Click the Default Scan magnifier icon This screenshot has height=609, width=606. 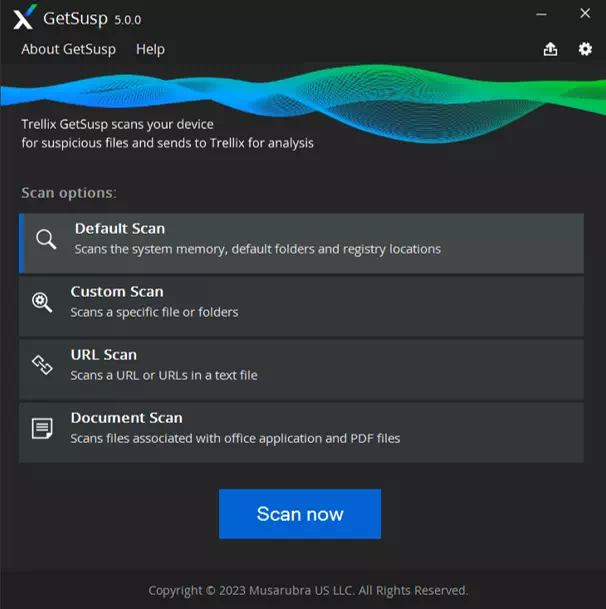(x=46, y=239)
